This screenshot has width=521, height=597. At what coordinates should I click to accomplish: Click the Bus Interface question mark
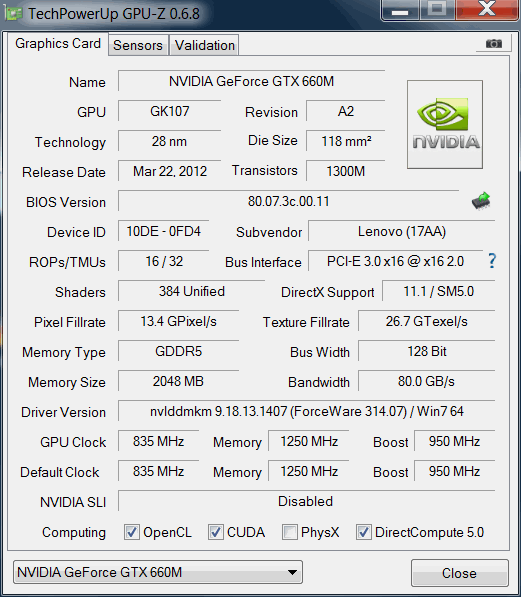click(x=492, y=261)
